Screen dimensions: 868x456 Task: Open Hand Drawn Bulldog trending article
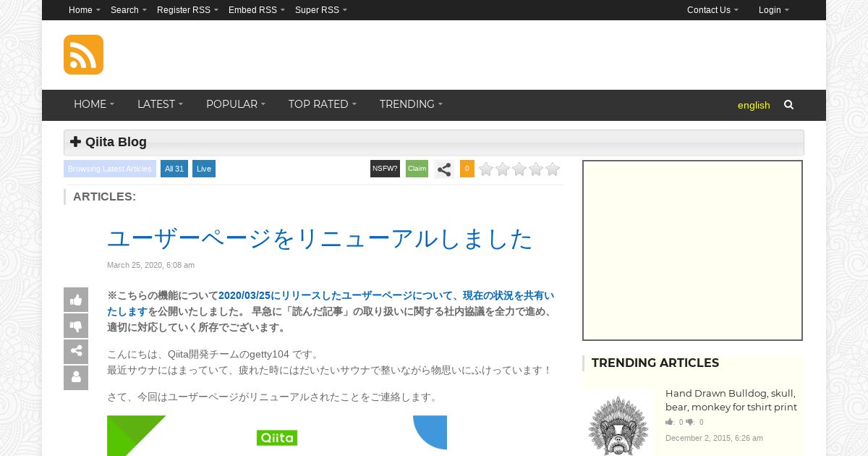point(731,400)
